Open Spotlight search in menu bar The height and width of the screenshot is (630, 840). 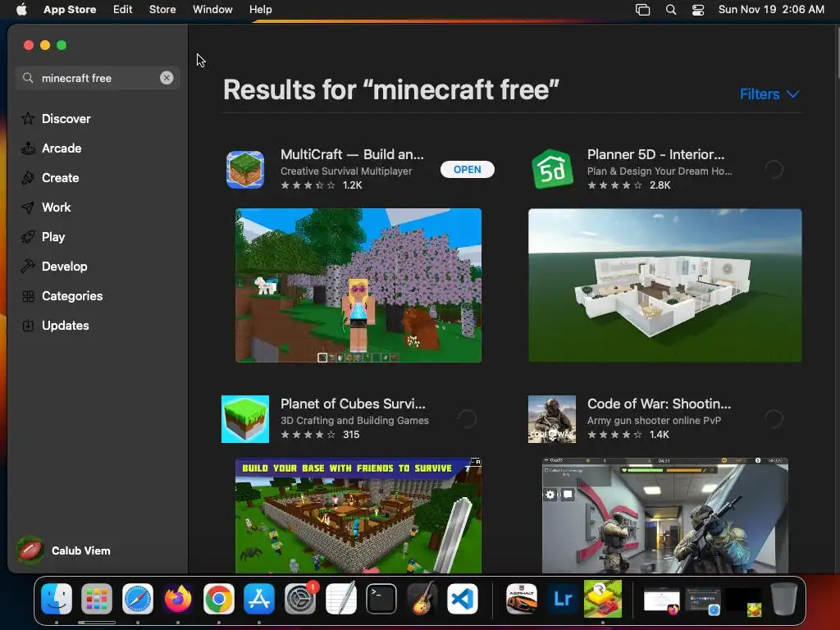671,9
